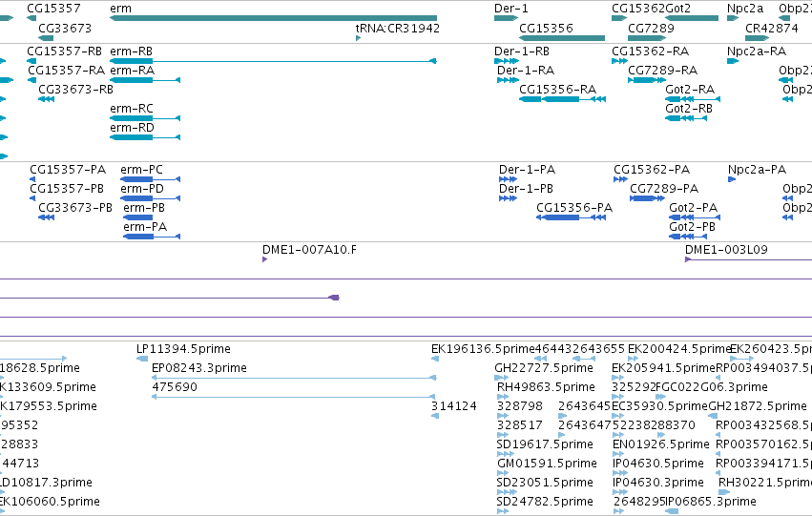This screenshot has height=516, width=812.
Task: Open the tRNA:CR31942 feature label
Action: pyautogui.click(x=398, y=28)
